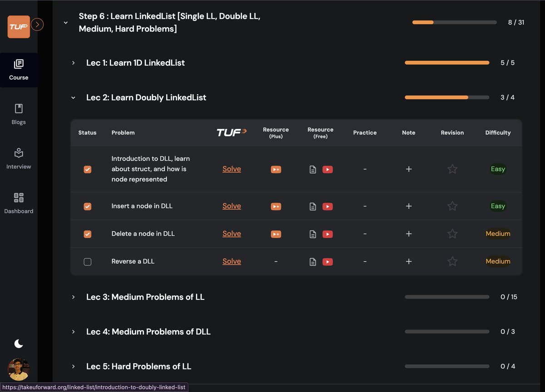Expand Lec 5: Hard Problems of LL
This screenshot has height=392, width=545.
pyautogui.click(x=73, y=366)
